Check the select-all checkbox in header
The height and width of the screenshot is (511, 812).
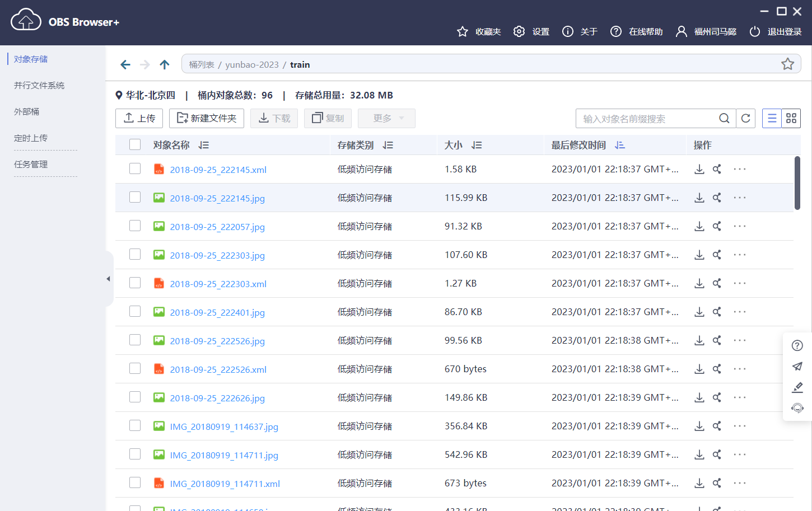click(x=134, y=144)
